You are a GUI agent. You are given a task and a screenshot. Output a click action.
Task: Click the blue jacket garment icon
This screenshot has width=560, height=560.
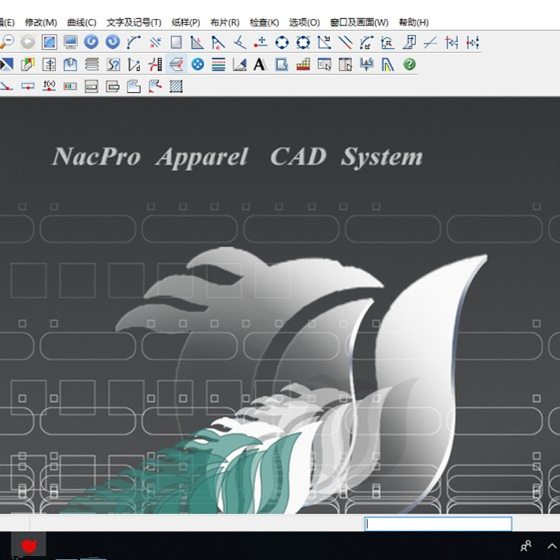pos(70,65)
